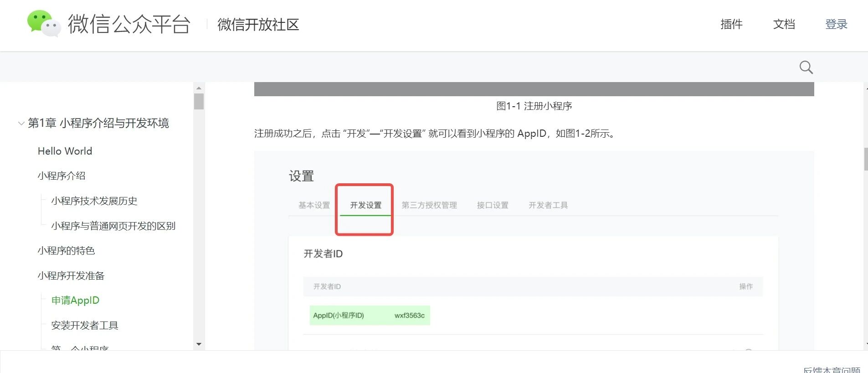Screen dimensions: 868x373
Task: Open 小程序与普通网页开发的区别 section
Action: 113,226
